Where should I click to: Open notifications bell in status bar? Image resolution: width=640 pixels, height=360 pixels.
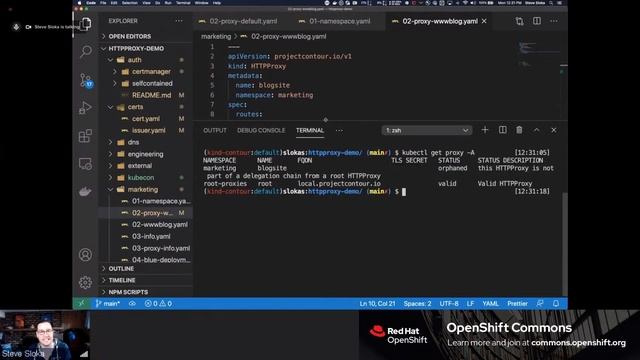pos(556,304)
